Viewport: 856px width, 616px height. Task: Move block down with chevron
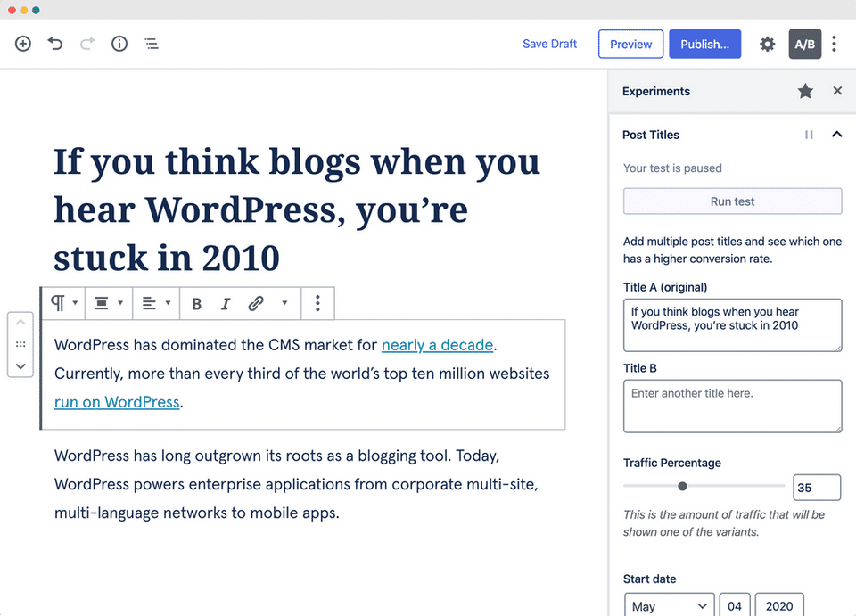click(x=21, y=366)
